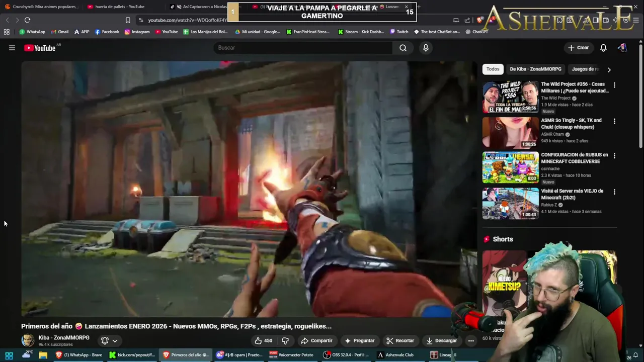644x362 pixels.
Task: Bookmark this page icon in address bar
Action: pyautogui.click(x=128, y=20)
